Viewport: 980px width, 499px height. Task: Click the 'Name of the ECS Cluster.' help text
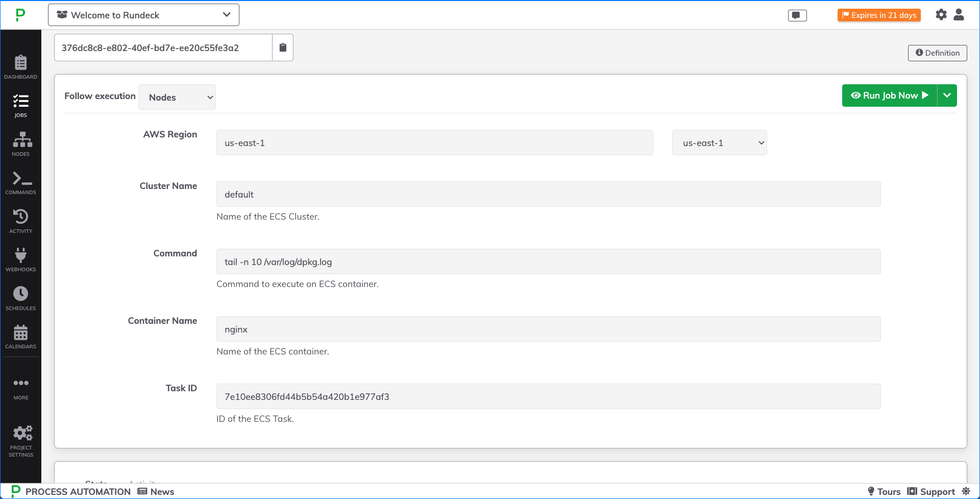[x=268, y=217]
